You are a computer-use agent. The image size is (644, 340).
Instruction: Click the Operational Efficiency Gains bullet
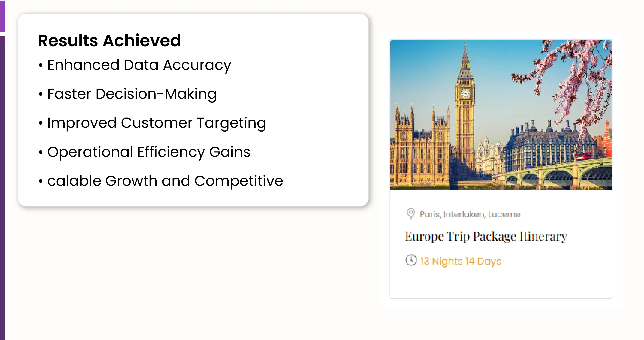click(x=148, y=152)
